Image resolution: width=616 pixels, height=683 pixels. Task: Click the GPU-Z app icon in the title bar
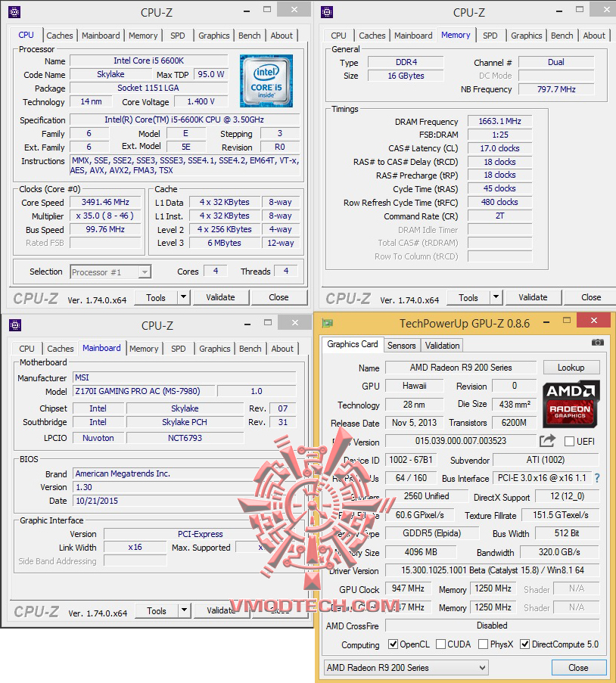click(328, 323)
